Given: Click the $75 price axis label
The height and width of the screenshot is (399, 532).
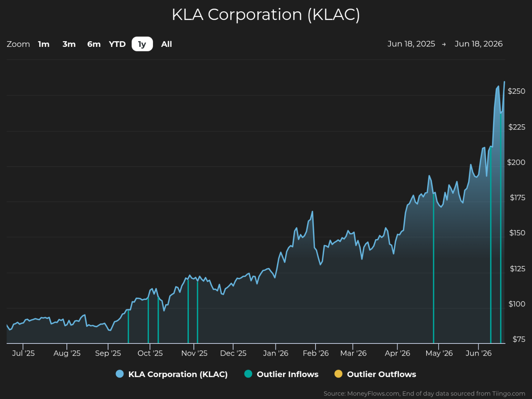Looking at the screenshot, I should (x=519, y=339).
